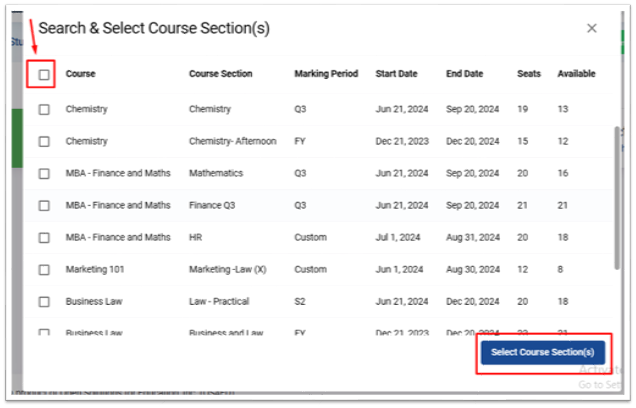Viewport: 636px width, 408px height.
Task: Tick the Chemistry Q3 section checkbox
Action: 44,110
